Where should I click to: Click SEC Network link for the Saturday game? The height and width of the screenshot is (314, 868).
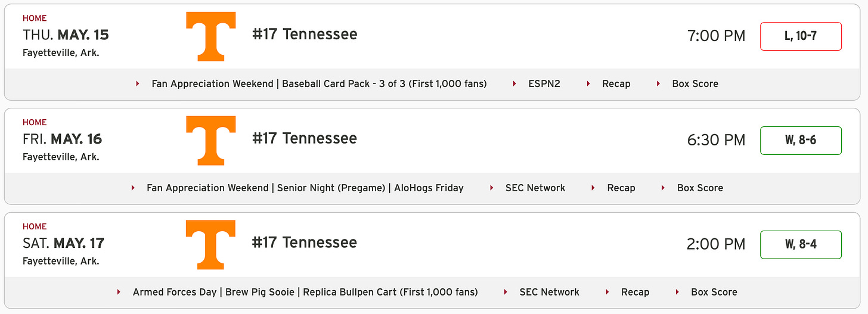pyautogui.click(x=550, y=292)
